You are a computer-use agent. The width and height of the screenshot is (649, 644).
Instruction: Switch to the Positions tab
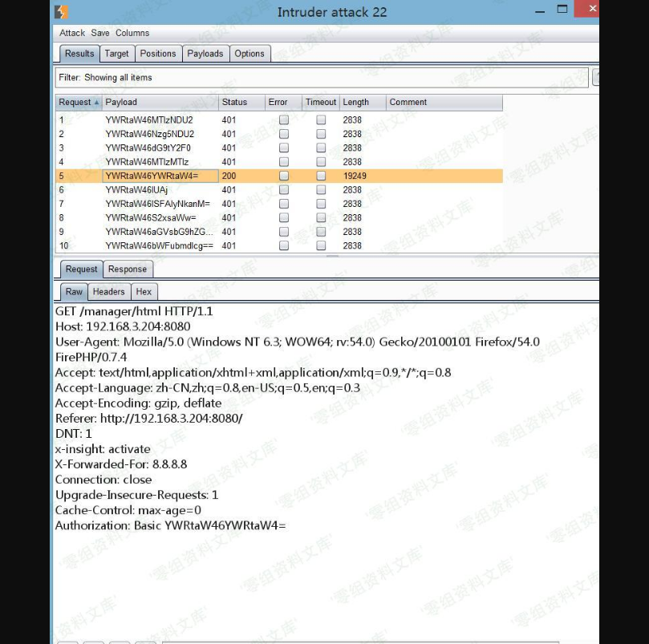pos(157,54)
